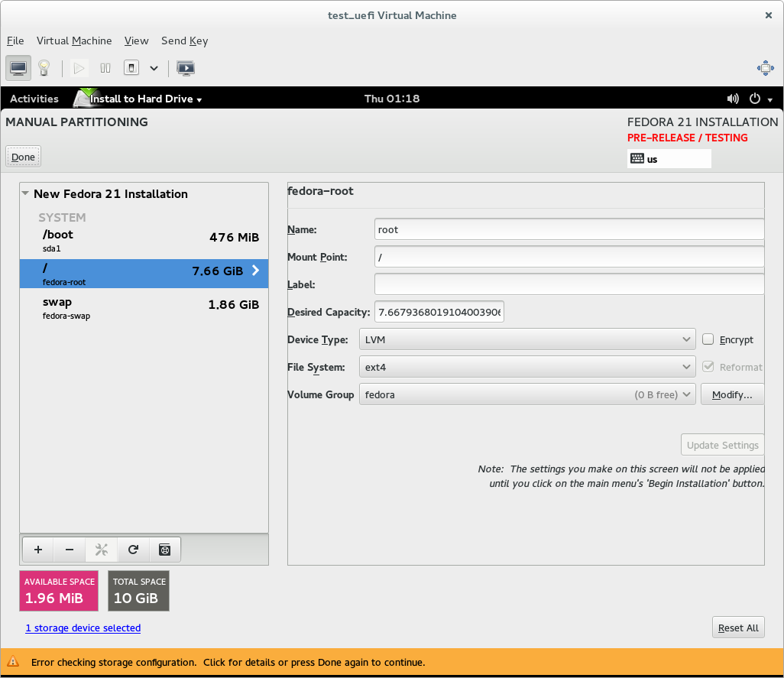784x678 pixels.
Task: Open the Virtual Machine menu
Action: coord(74,41)
